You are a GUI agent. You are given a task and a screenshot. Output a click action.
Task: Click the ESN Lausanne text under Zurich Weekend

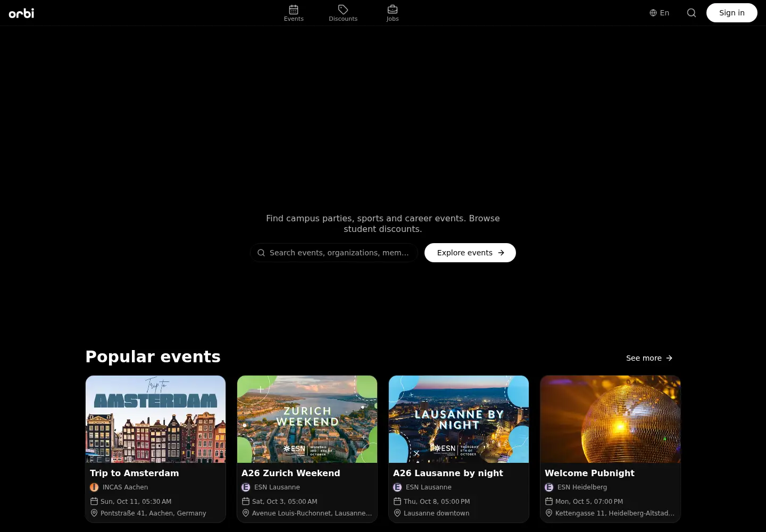(x=277, y=487)
